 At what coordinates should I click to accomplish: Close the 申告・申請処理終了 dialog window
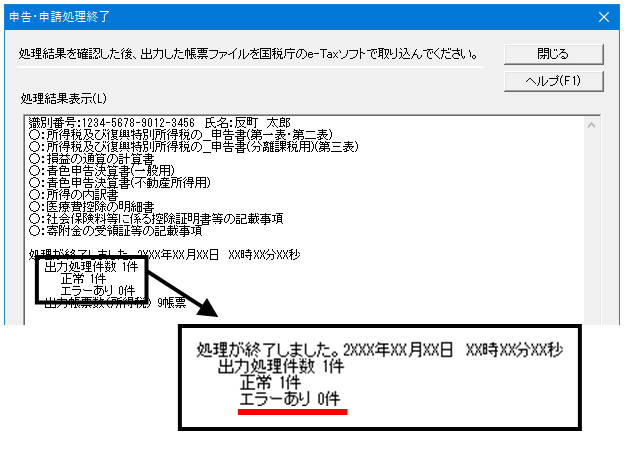(x=604, y=17)
